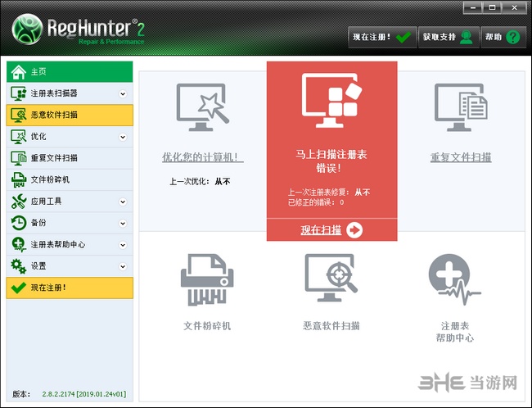Viewport: 532px width, 408px height.
Task: Select 注册表扫描器 sidebar label
Action: point(54,93)
